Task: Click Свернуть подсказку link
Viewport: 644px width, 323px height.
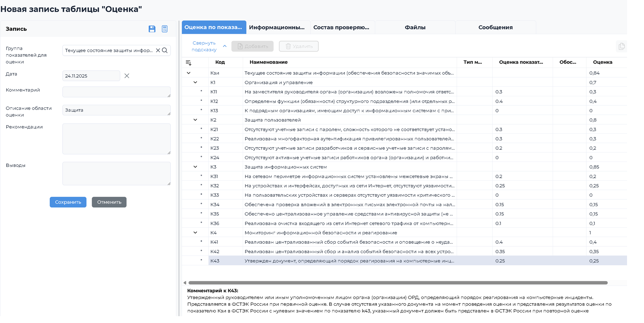Action: click(x=204, y=46)
